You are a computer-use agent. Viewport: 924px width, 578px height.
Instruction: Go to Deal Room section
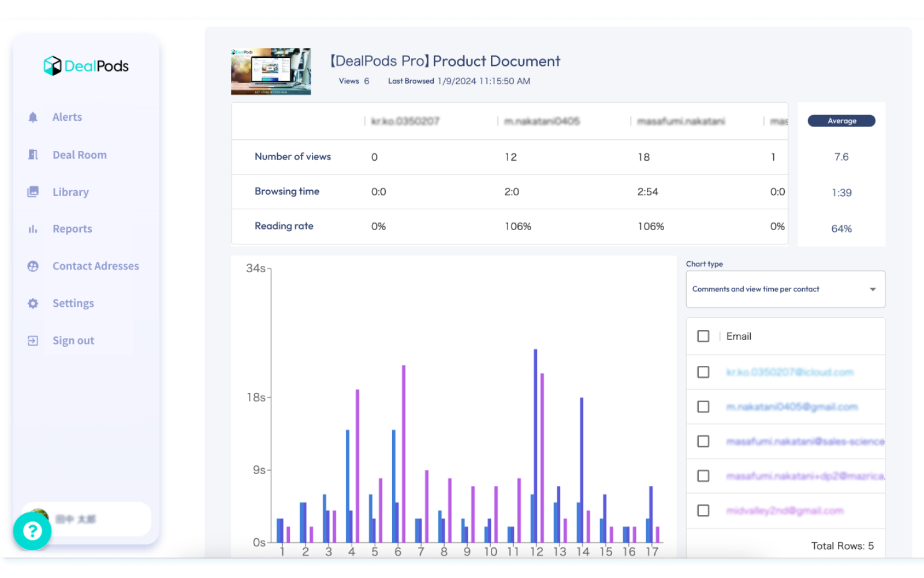(x=80, y=155)
